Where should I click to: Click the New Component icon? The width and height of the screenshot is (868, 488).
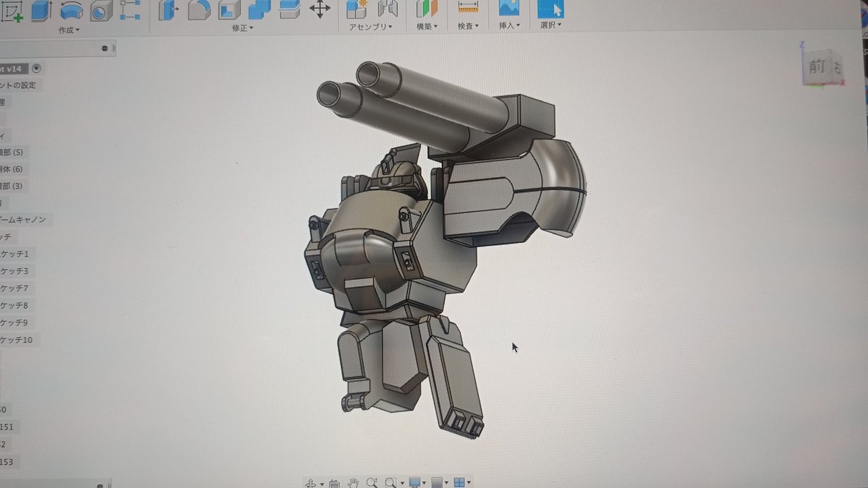(357, 9)
